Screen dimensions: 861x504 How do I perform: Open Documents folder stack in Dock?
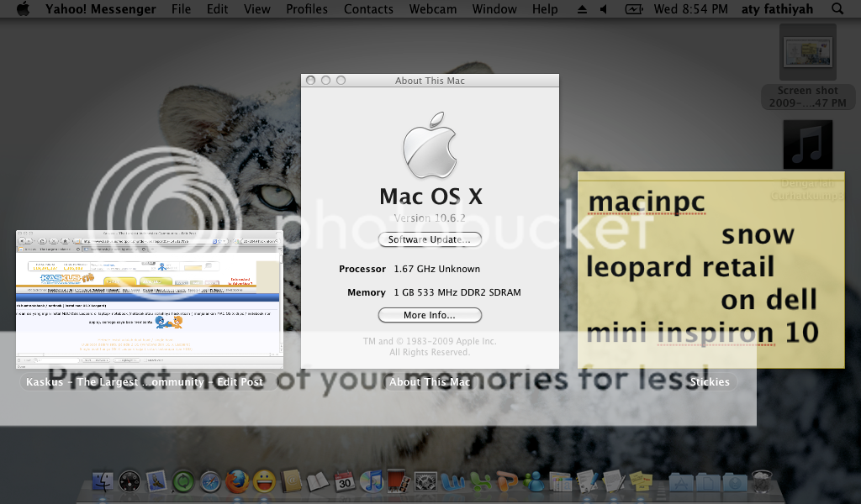(x=708, y=483)
